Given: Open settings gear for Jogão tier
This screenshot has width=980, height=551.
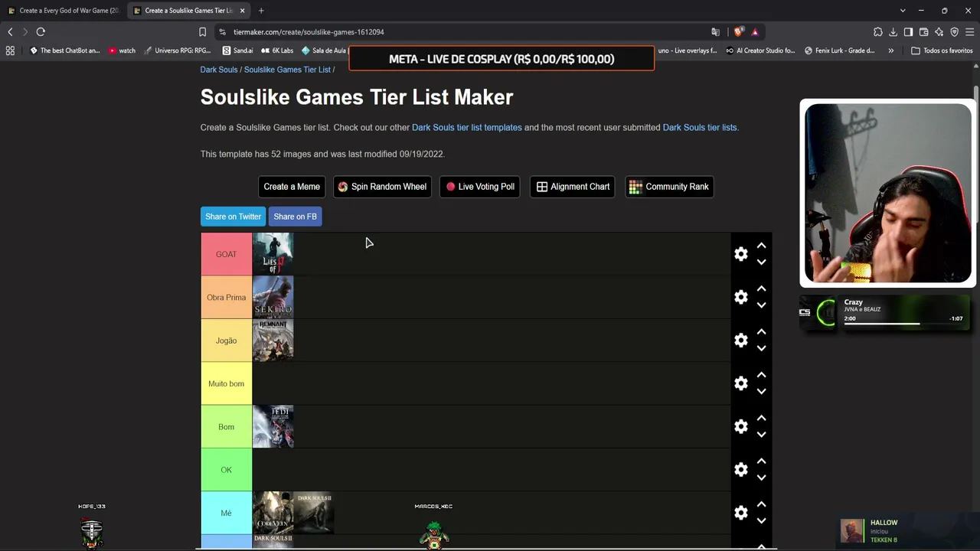Looking at the screenshot, I should pos(740,341).
